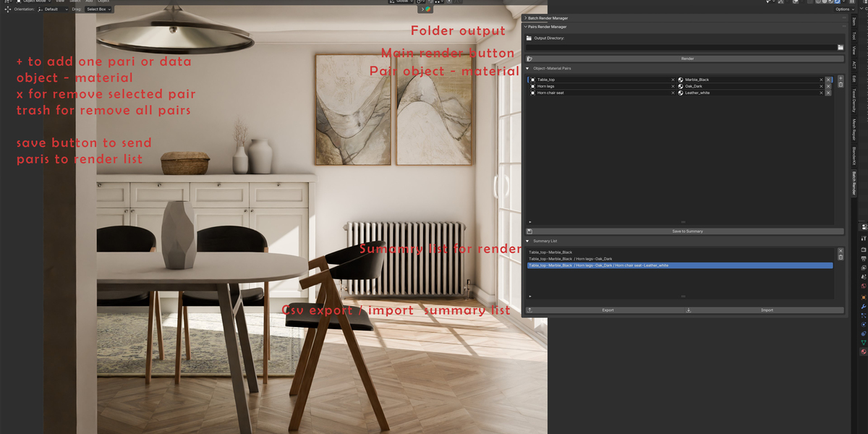Clear the Table_top object field
This screenshot has height=434, width=868.
pos(673,80)
